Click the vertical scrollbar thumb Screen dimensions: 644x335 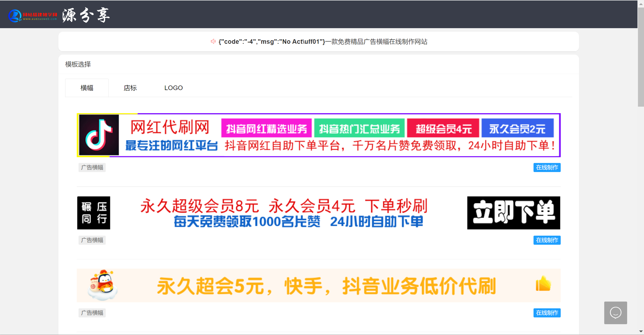coord(641,57)
